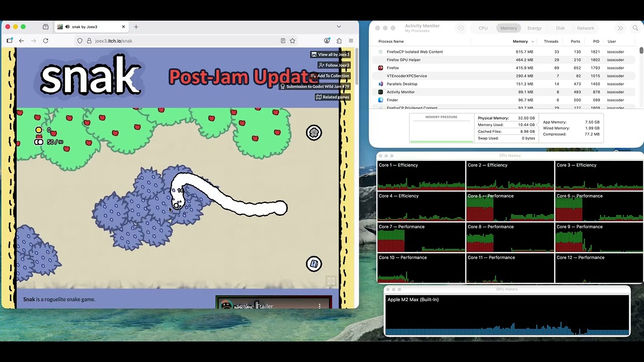The height and width of the screenshot is (362, 644).
Task: Open a new Firefox tab
Action: [x=136, y=27]
